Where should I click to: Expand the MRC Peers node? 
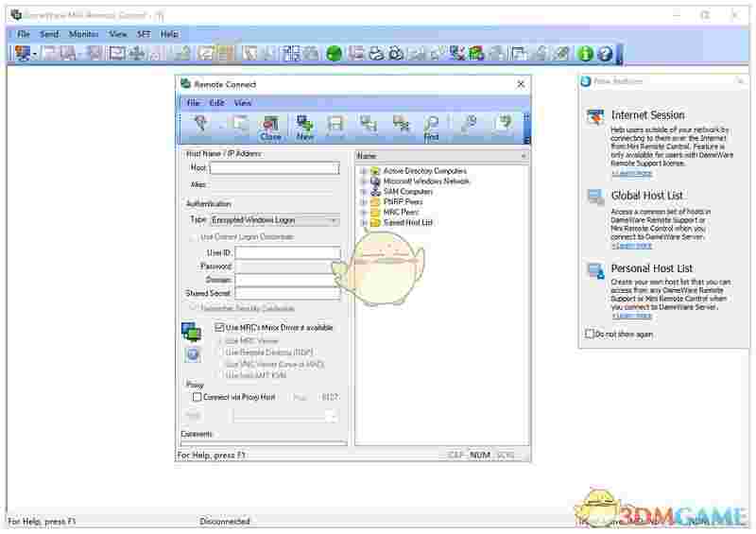[x=364, y=213]
